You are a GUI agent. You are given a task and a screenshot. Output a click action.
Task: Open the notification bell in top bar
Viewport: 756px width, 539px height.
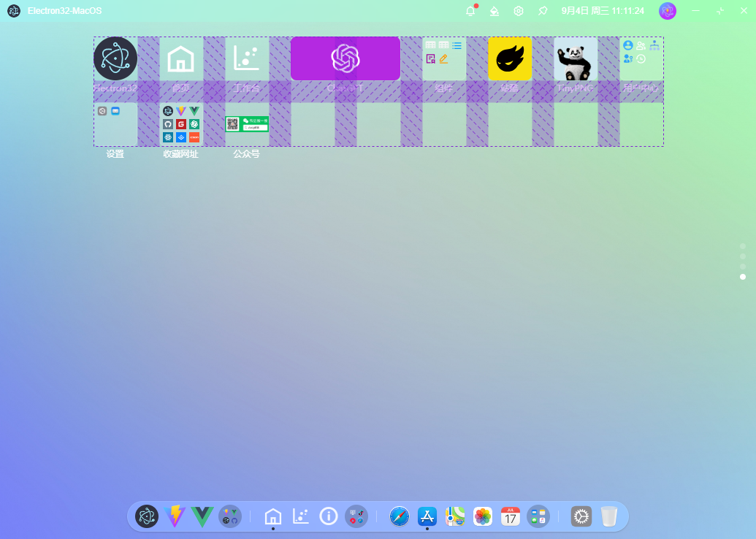(x=470, y=11)
